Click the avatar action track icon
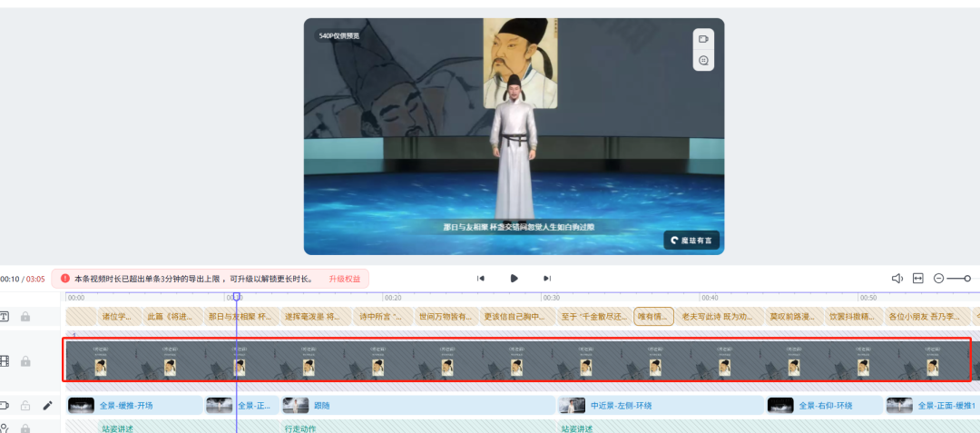 pyautogui.click(x=5, y=428)
